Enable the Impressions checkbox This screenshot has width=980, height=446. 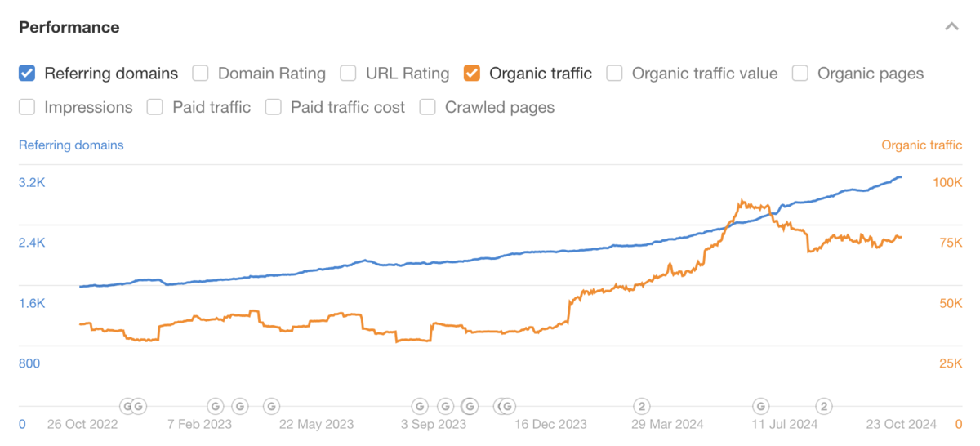(x=27, y=107)
